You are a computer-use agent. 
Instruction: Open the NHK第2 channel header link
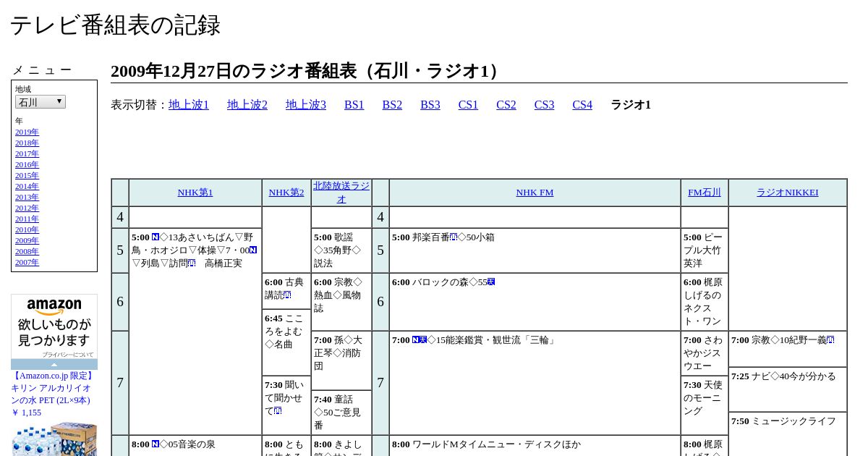[286, 193]
